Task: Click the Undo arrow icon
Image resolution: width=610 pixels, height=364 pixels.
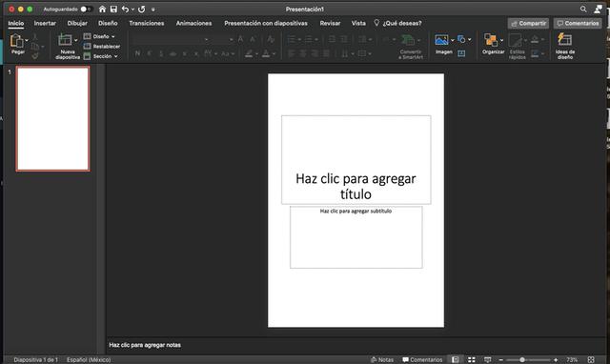Action: [x=125, y=9]
